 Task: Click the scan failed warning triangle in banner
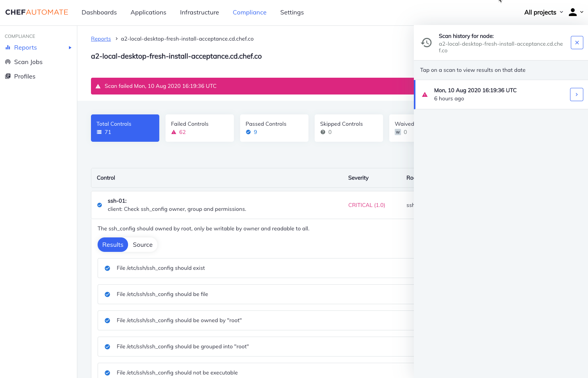click(98, 86)
